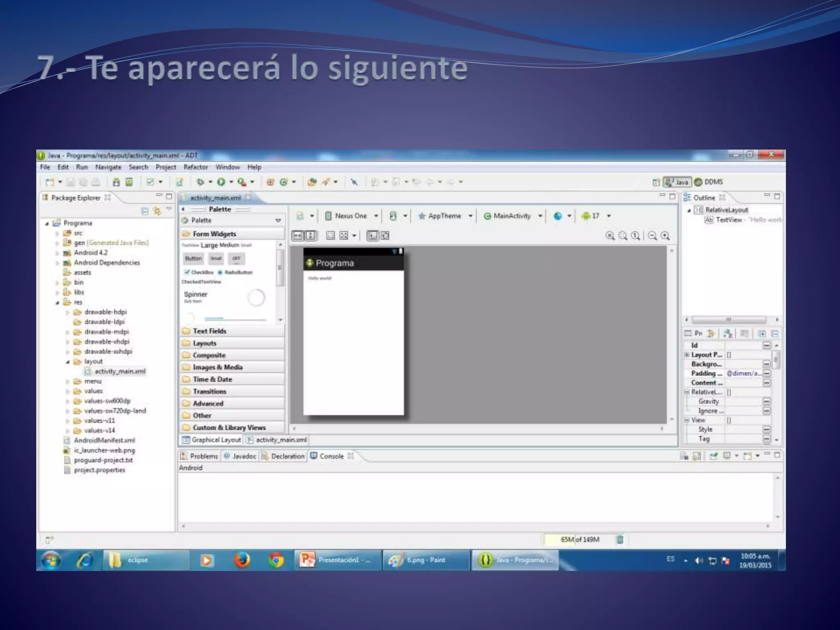Click the garbage collector trash icon
840x630 pixels.
click(x=620, y=539)
